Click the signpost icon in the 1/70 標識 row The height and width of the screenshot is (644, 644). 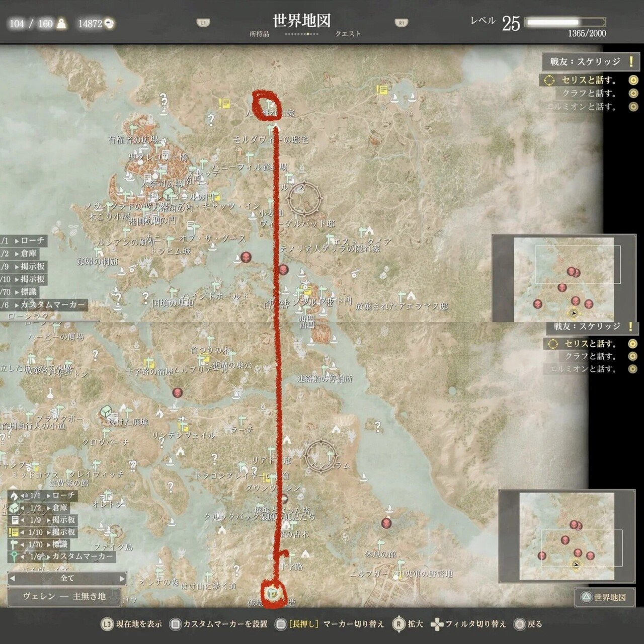pos(14,544)
